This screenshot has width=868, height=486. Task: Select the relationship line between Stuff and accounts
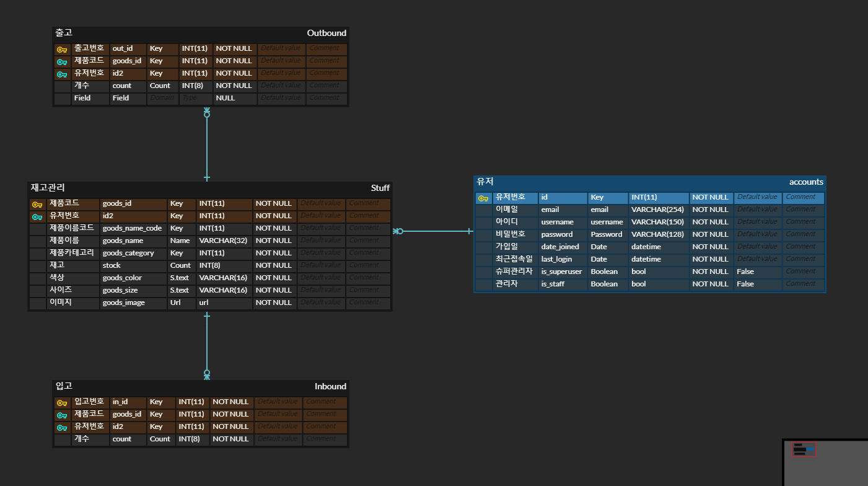pos(432,231)
